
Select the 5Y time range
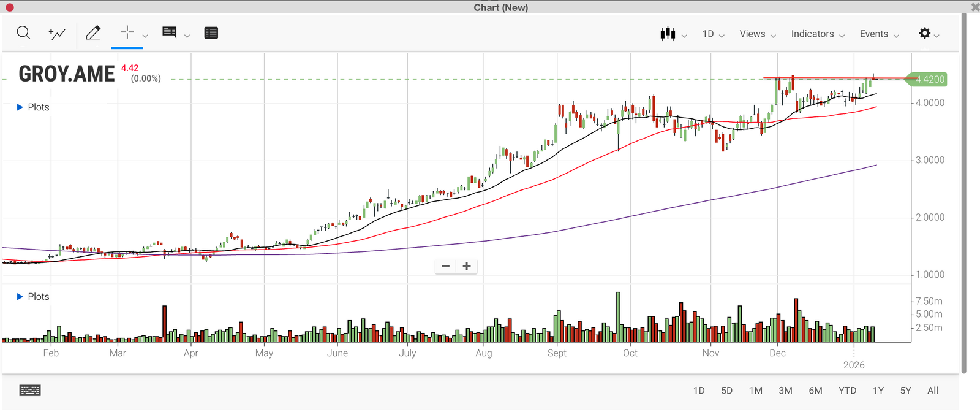(x=906, y=391)
